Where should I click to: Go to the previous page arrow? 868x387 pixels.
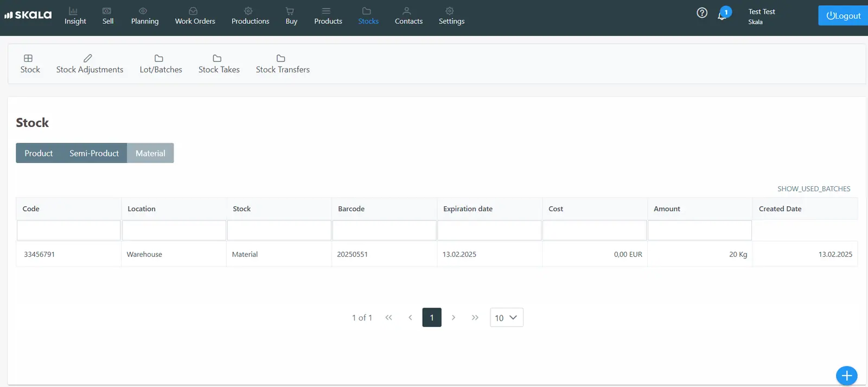(410, 318)
